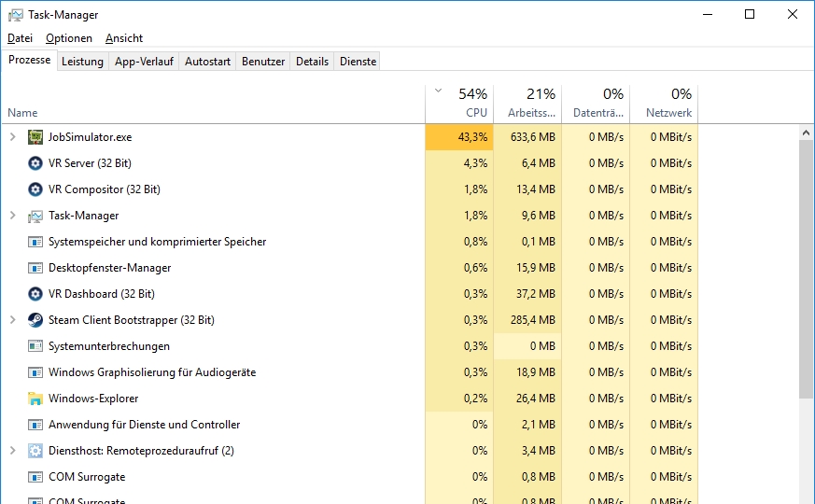Click the VR Compositor (32 Bit) icon
The image size is (815, 504).
(35, 189)
